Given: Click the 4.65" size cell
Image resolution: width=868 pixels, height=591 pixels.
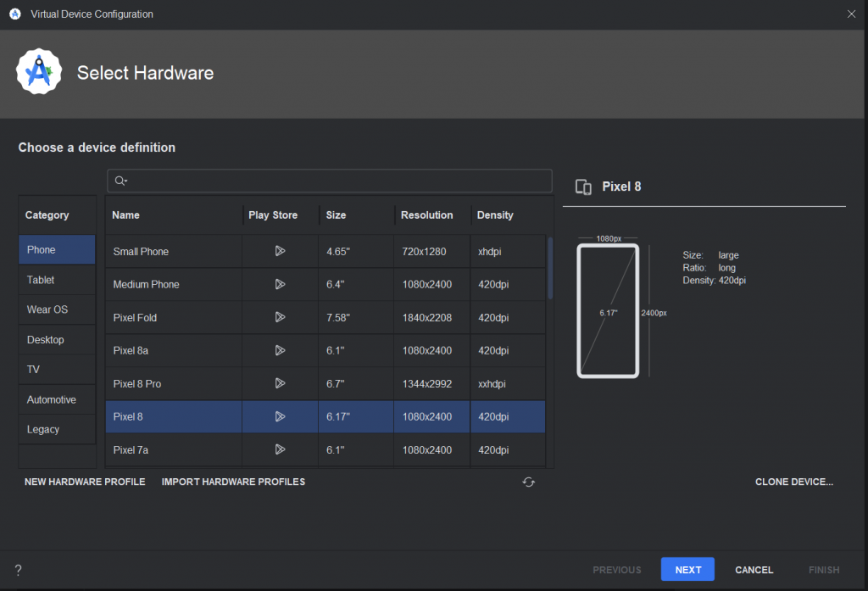Looking at the screenshot, I should point(356,252).
